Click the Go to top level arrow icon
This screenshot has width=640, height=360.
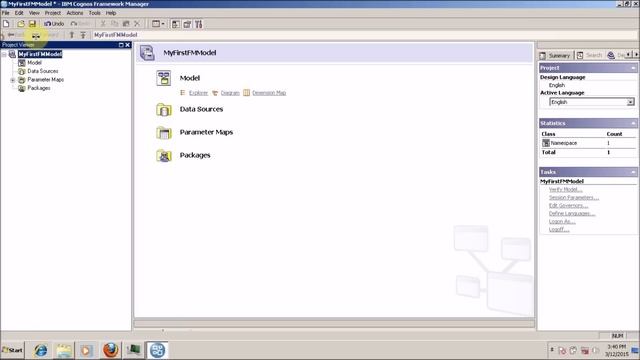pos(83,35)
